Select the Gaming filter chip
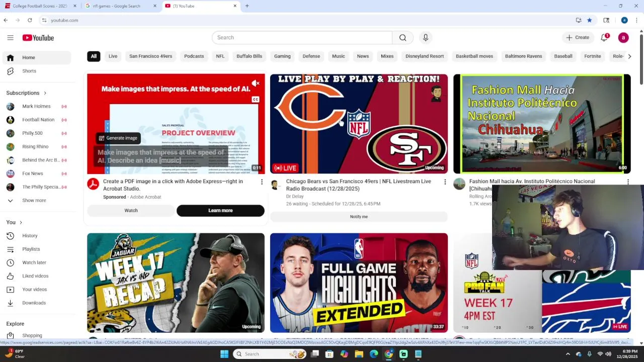644x362 pixels. click(x=282, y=56)
